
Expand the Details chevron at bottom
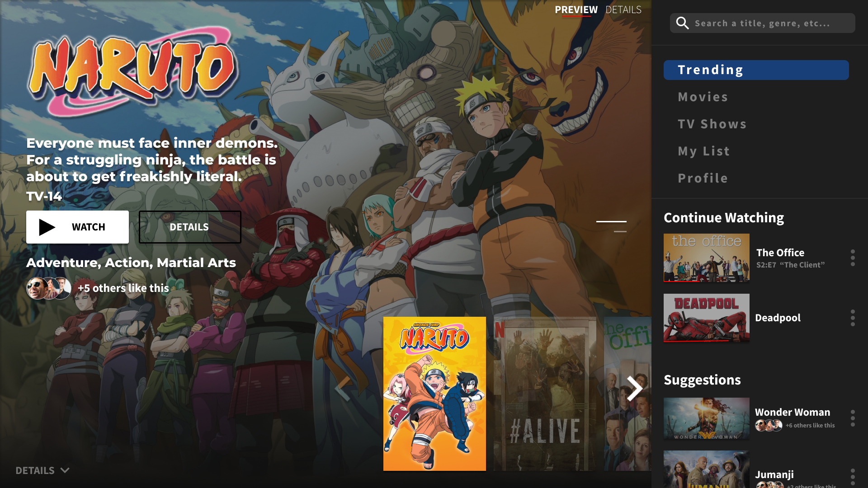tap(66, 470)
